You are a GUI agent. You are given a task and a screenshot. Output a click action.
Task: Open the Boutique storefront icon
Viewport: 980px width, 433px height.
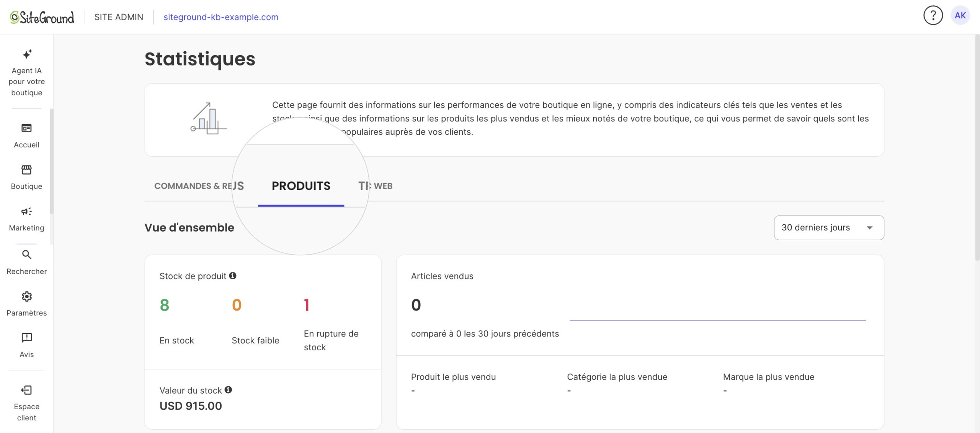(26, 170)
